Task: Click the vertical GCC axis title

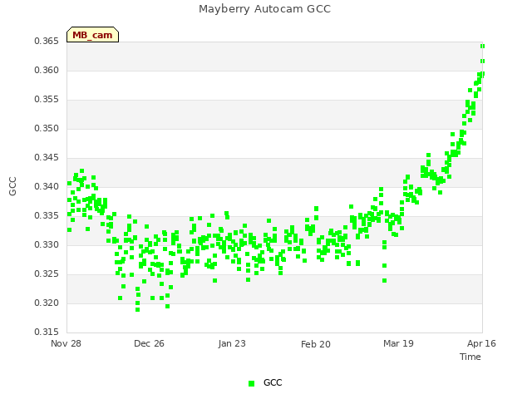Action: click(12, 186)
